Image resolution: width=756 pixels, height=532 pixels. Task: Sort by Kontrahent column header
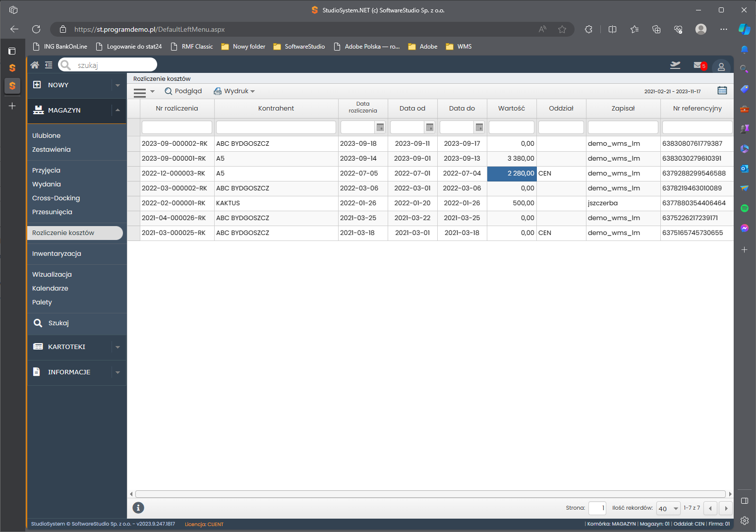pos(276,109)
